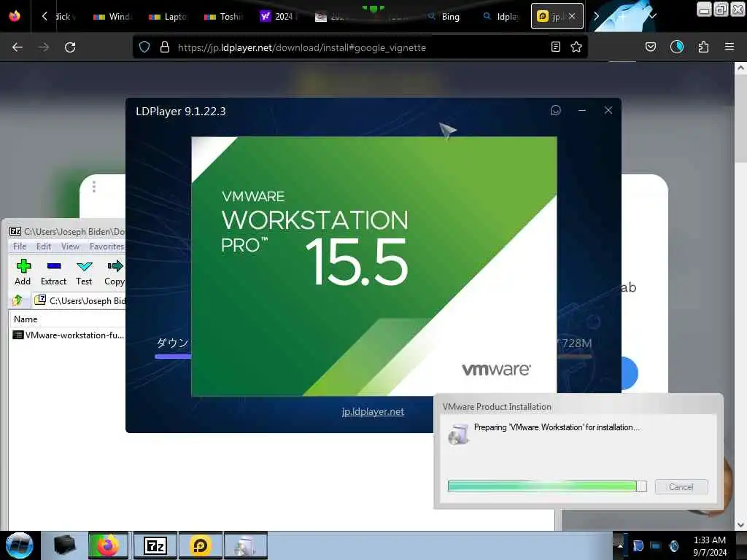
Task: Show hidden system tray icons
Action: 620,545
